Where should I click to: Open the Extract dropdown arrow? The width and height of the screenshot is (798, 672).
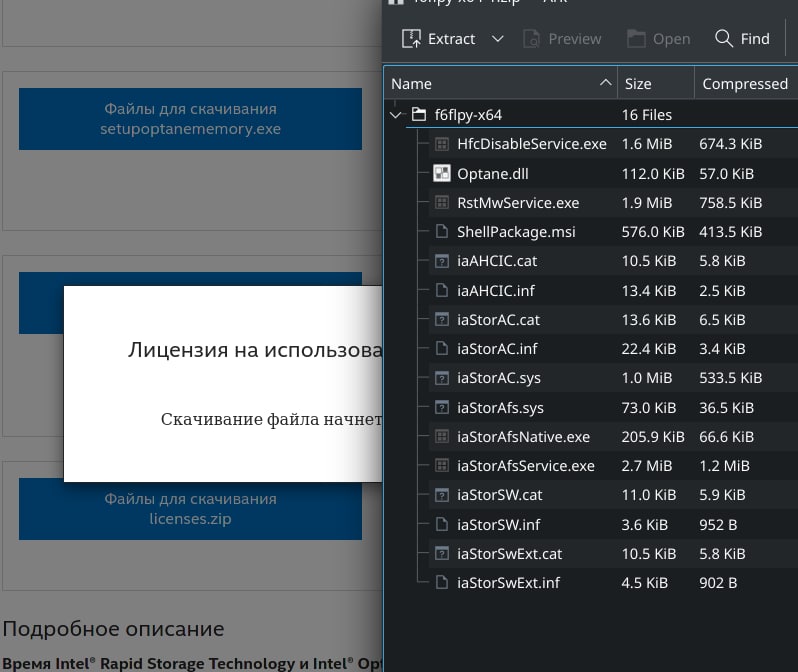(x=498, y=39)
